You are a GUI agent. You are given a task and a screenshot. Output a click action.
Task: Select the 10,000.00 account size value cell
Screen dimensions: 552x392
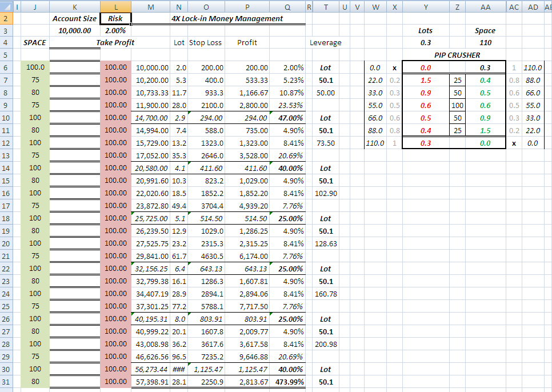click(74, 31)
